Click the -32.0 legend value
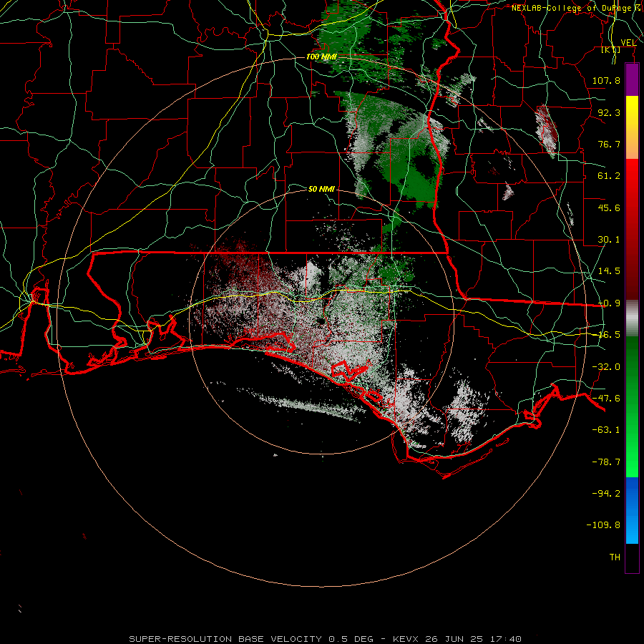The width and height of the screenshot is (644, 644). click(606, 367)
